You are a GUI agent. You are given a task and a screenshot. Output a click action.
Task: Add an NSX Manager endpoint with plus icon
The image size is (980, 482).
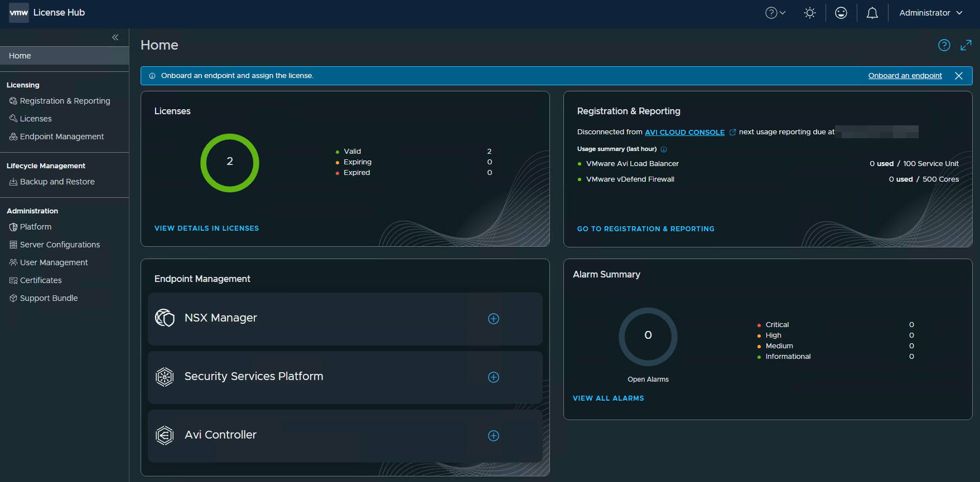tap(494, 319)
